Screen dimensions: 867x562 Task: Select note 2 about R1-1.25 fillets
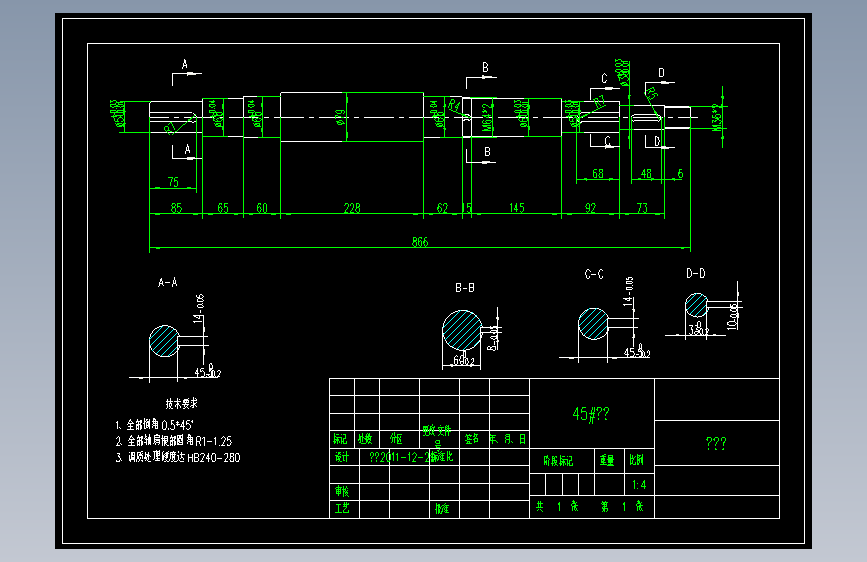click(x=174, y=441)
